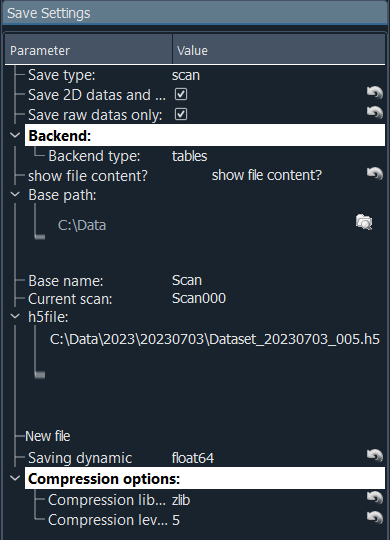Select the 'Compression lib...' parameter label
Image resolution: width=390 pixels, height=540 pixels.
click(107, 500)
